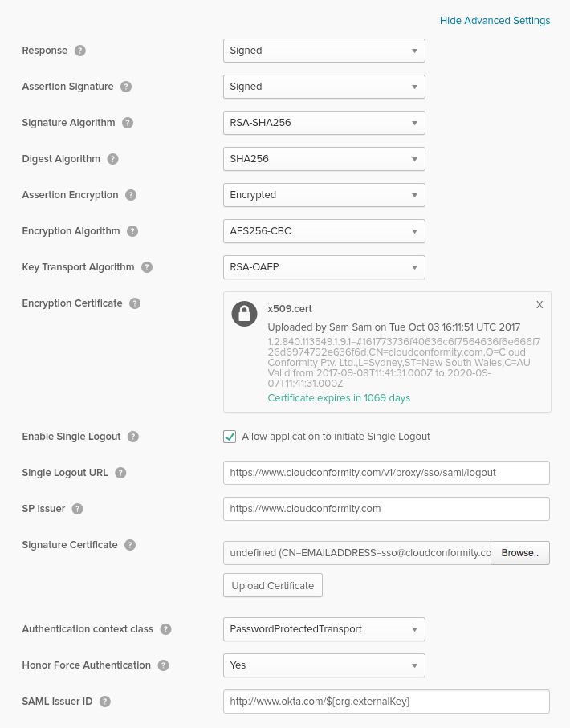The image size is (570, 728).
Task: Expand the Encryption Algorithm AES256-CBC dropdown
Action: tap(324, 231)
